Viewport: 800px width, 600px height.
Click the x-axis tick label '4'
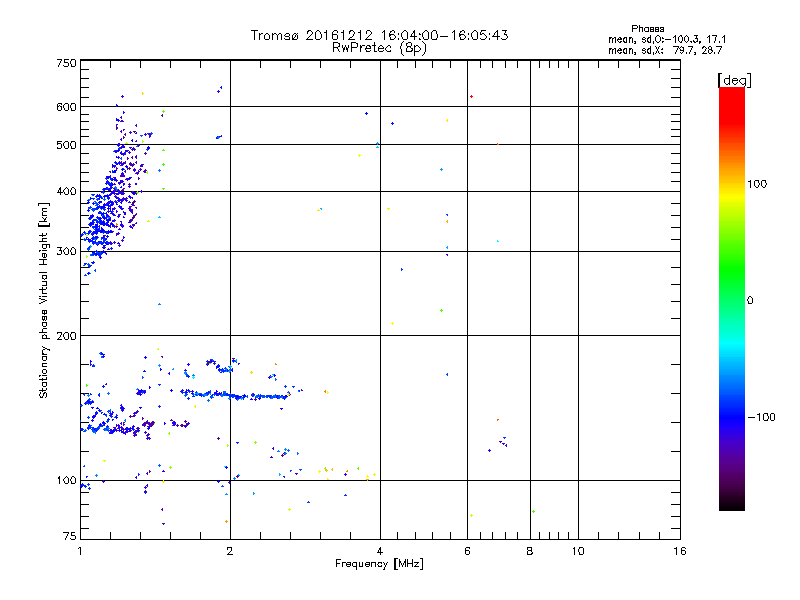click(x=380, y=551)
